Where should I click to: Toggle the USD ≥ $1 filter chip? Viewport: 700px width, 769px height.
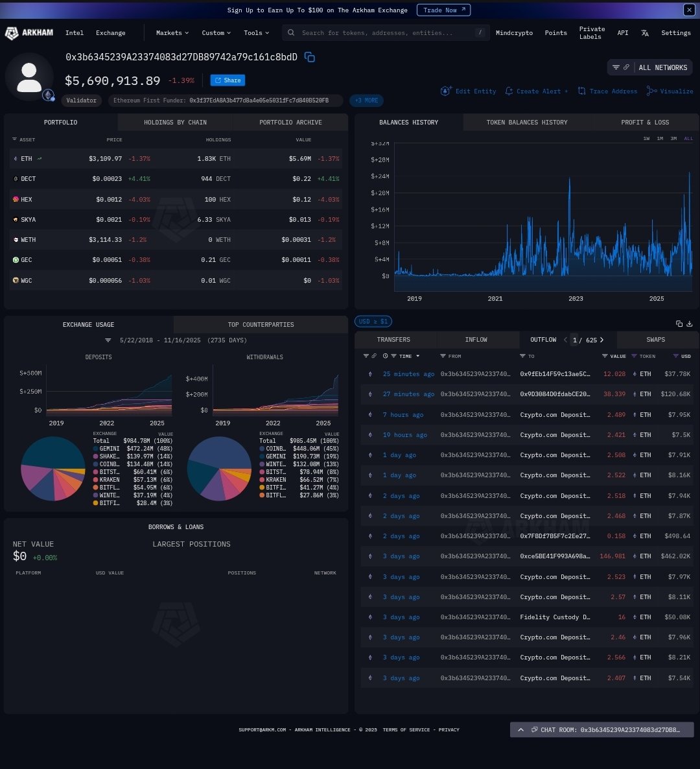(x=373, y=321)
